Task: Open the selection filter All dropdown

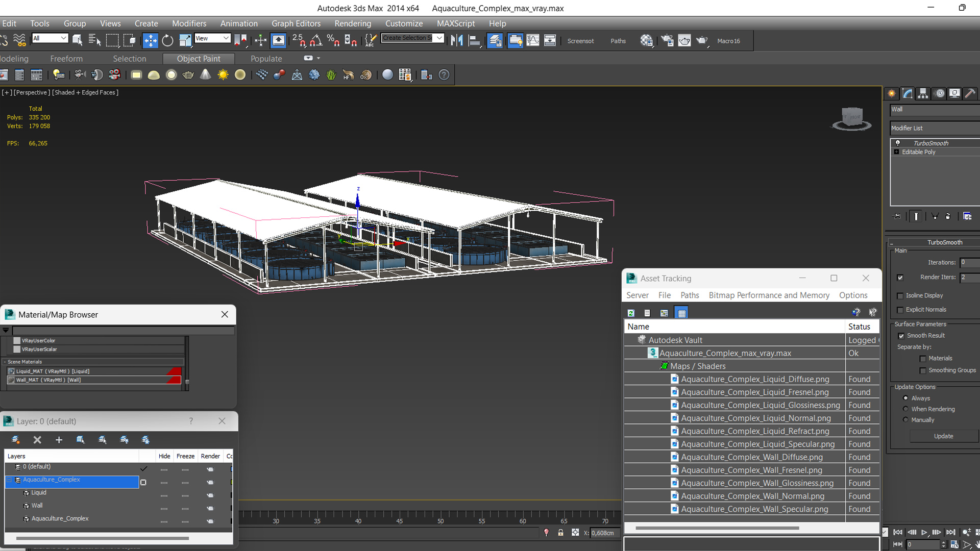Action: tap(50, 38)
